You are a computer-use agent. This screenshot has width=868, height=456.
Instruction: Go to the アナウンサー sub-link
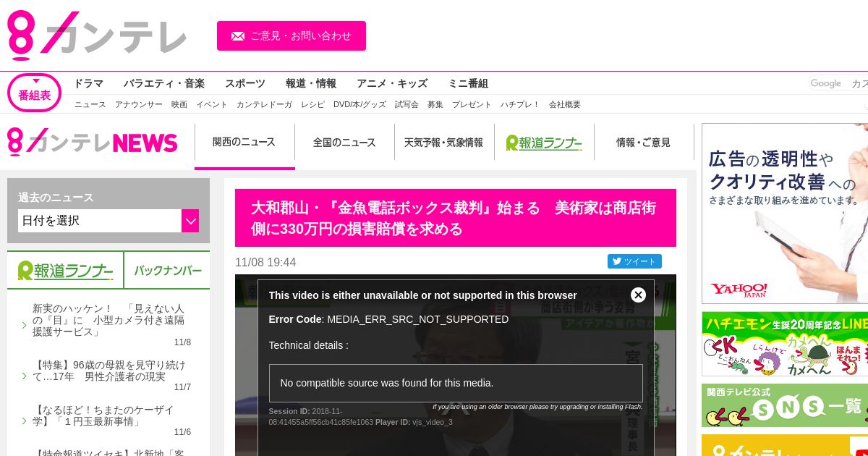tap(139, 104)
